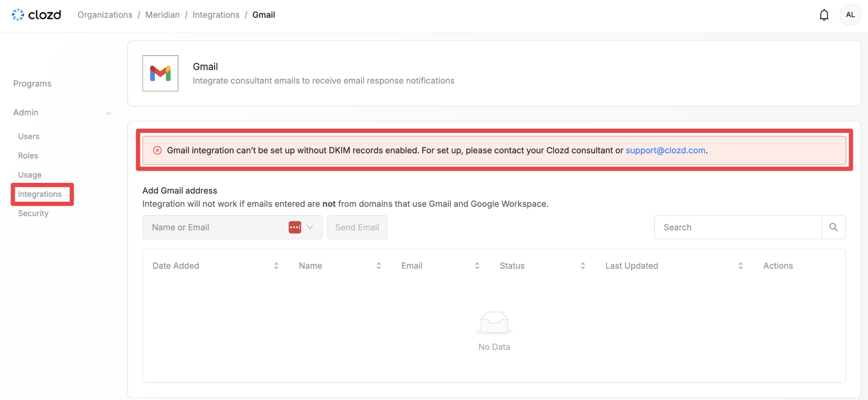Screen dimensions: 868x400
Task: Focus the Search input field
Action: tap(738, 227)
